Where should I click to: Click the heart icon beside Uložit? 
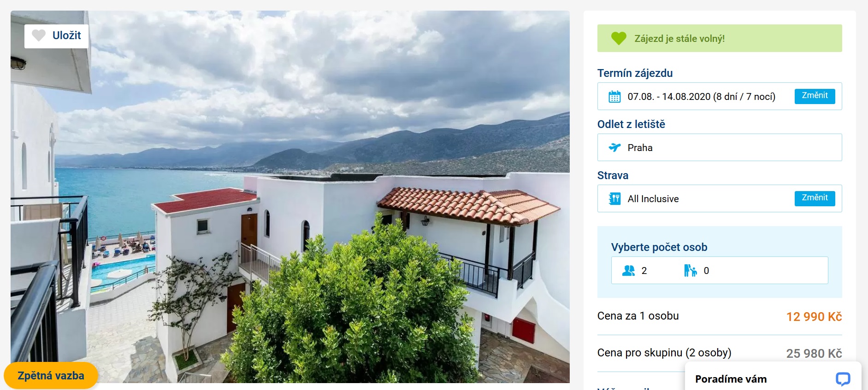pos(39,35)
